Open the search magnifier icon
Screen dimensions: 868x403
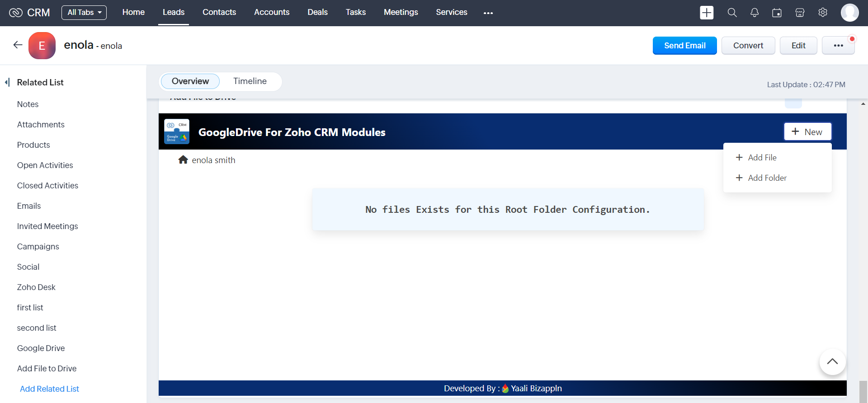click(732, 13)
